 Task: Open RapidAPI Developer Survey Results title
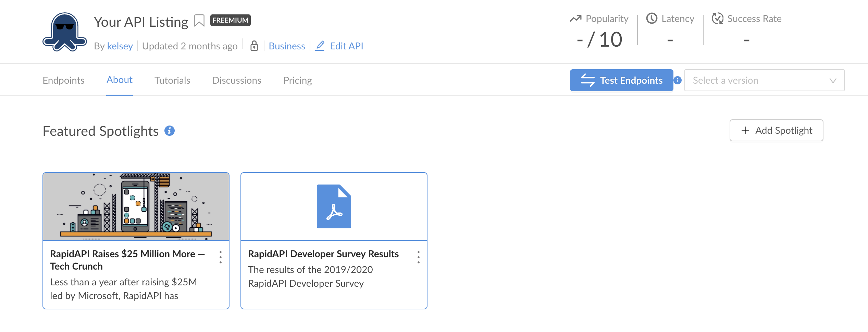[323, 254]
